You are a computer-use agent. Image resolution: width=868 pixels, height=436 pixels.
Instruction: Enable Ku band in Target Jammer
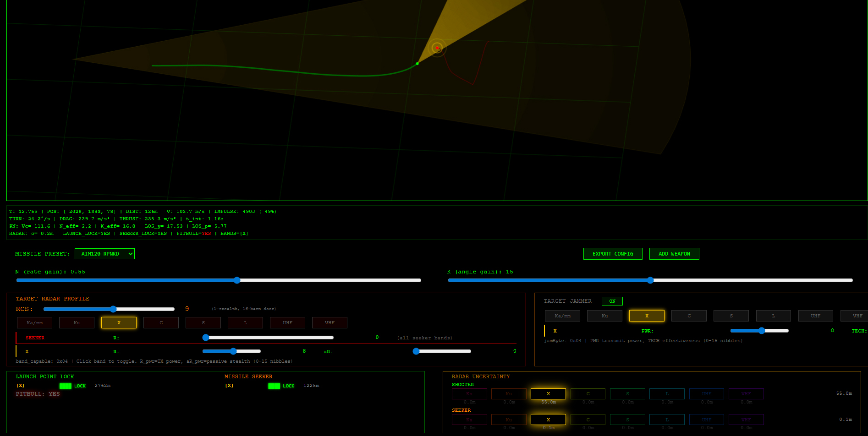coord(604,316)
